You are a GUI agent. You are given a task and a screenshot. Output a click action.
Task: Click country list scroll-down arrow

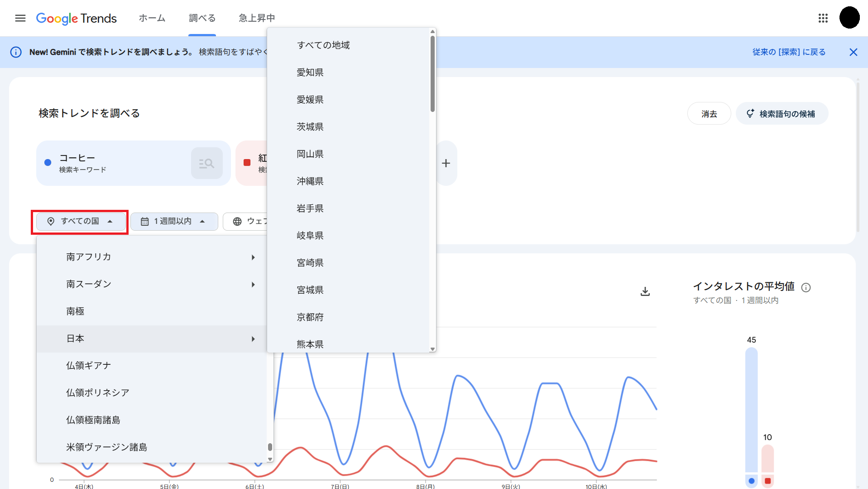(270, 459)
